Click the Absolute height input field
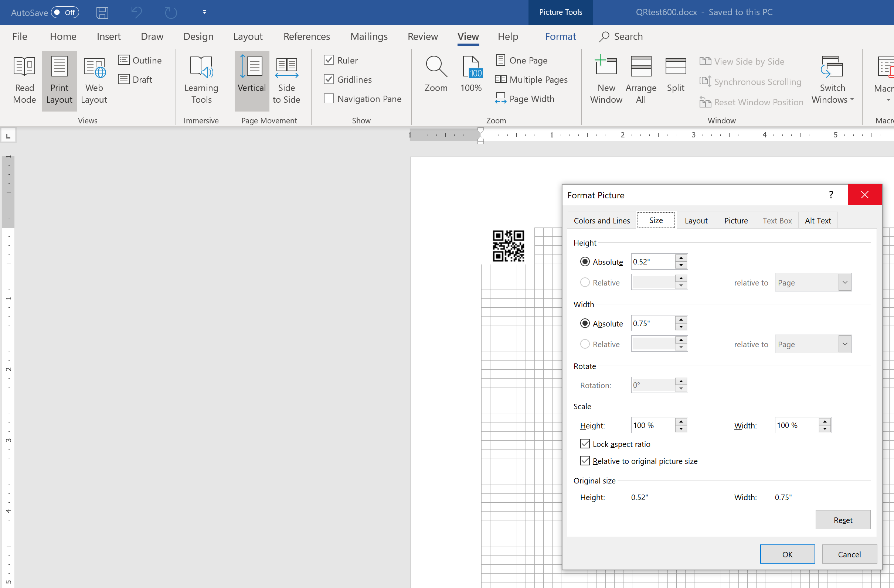 click(652, 262)
